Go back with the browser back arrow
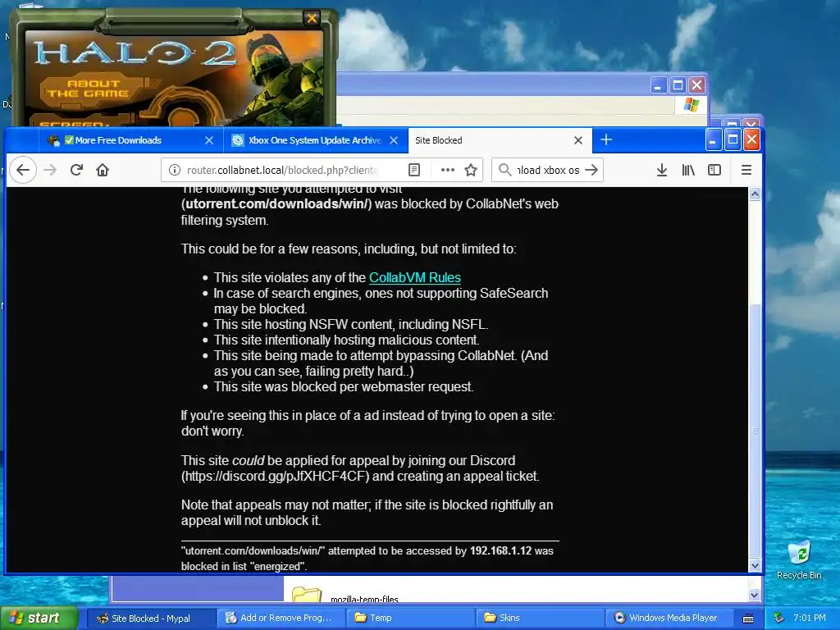 [22, 171]
